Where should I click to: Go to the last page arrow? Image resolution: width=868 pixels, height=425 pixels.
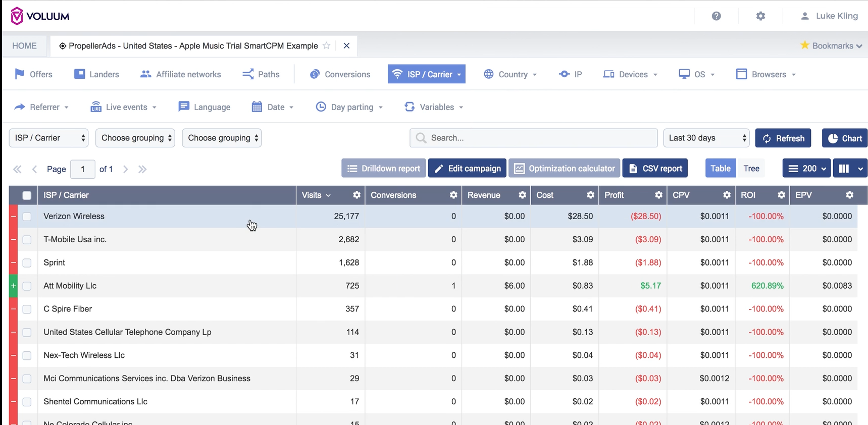[x=142, y=169]
